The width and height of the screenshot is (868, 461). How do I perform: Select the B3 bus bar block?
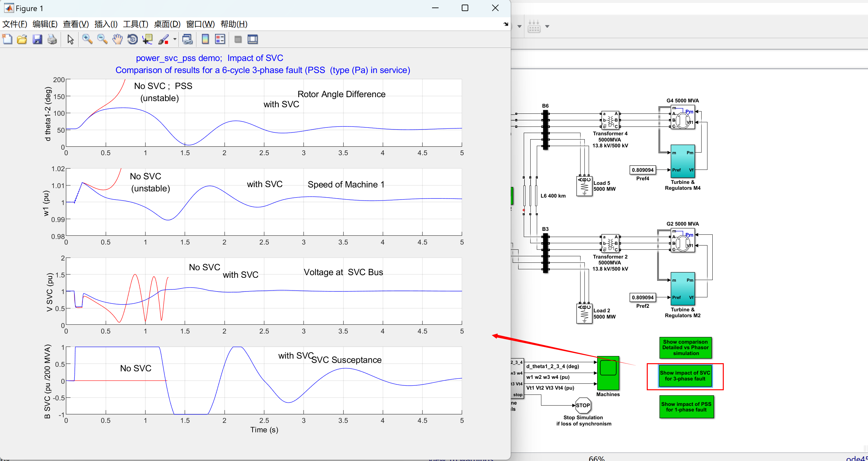pyautogui.click(x=545, y=253)
